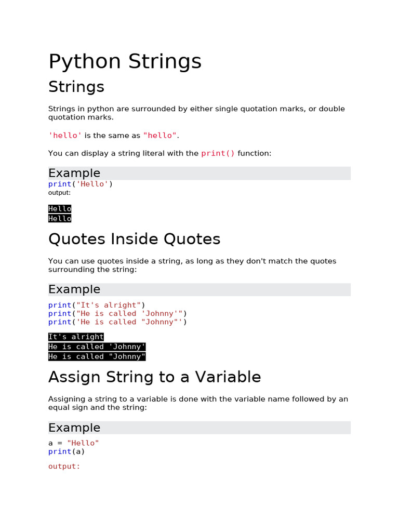The width and height of the screenshot is (399, 532).
Task: Click the red "hello" double-quoted code text
Action: point(161,136)
